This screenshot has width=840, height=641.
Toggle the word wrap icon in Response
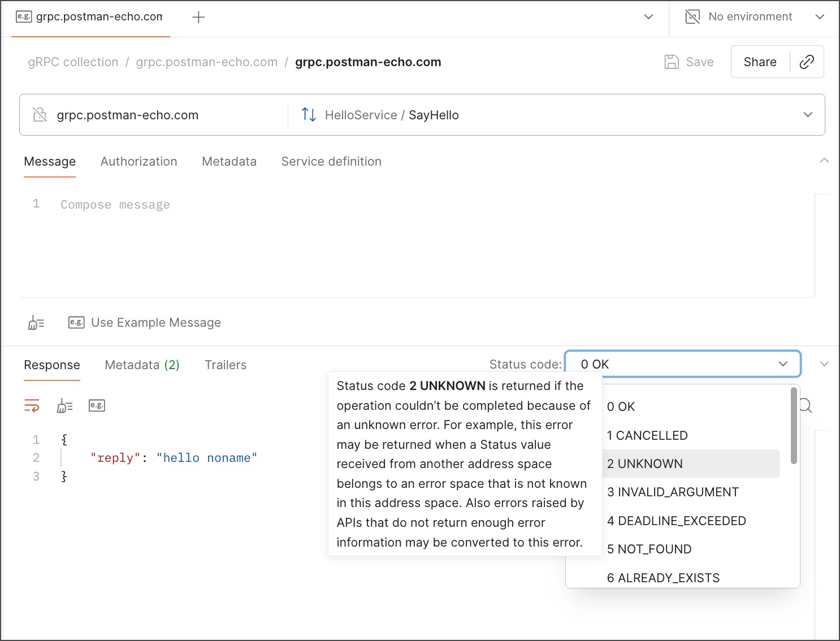click(x=32, y=405)
